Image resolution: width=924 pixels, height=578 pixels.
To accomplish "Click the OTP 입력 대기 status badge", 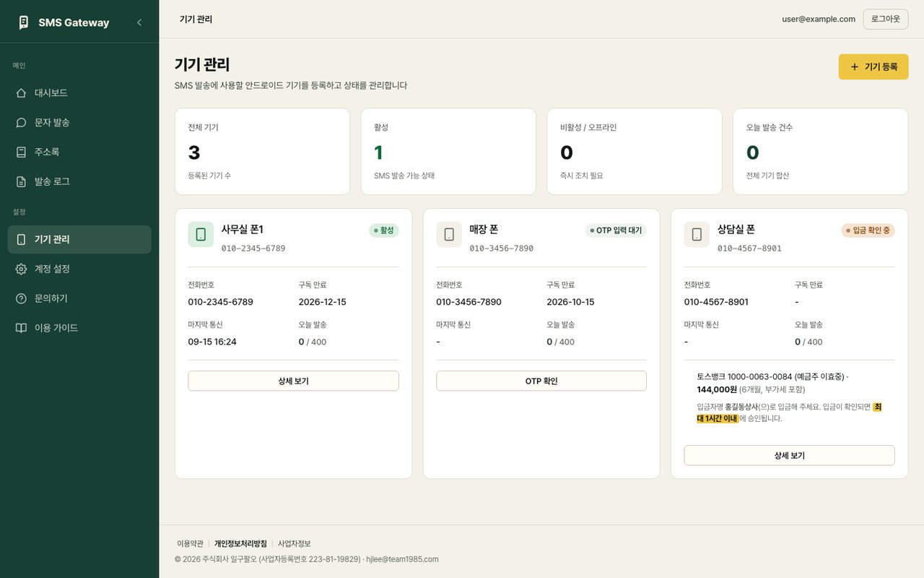I will pos(616,230).
